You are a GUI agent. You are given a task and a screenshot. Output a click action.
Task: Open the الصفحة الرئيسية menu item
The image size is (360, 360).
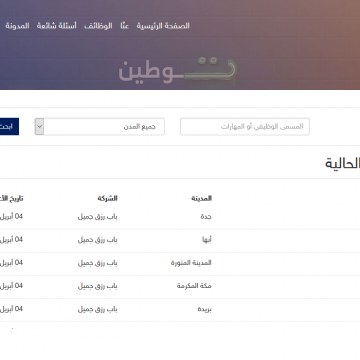(163, 26)
